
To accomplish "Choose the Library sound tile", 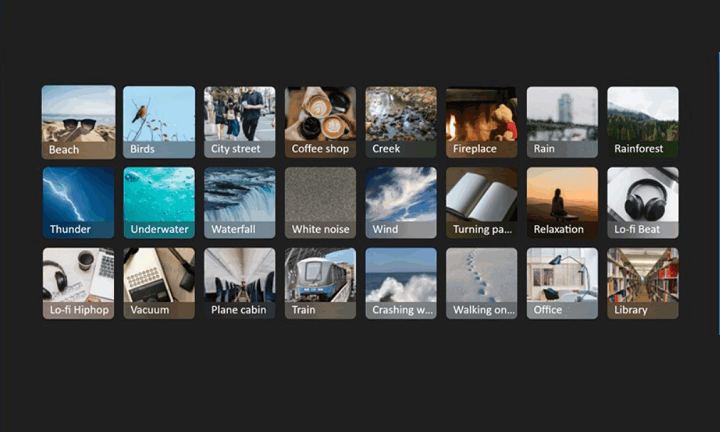I will click(643, 283).
